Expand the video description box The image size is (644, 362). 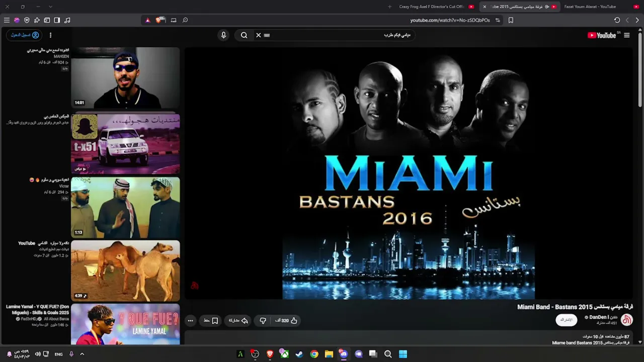(409, 338)
